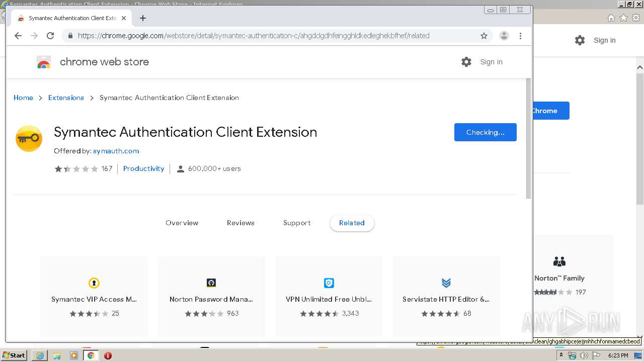
Task: Open the file explorer taskbar icon
Action: point(57,355)
